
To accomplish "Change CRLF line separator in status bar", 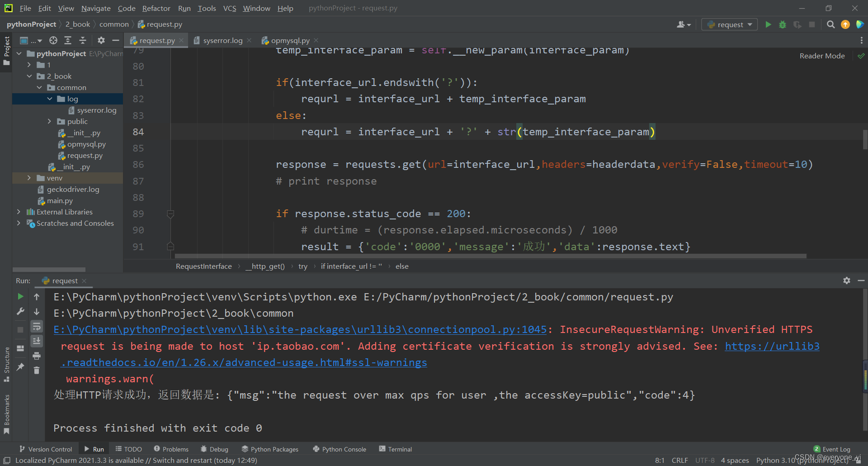I will [679, 460].
